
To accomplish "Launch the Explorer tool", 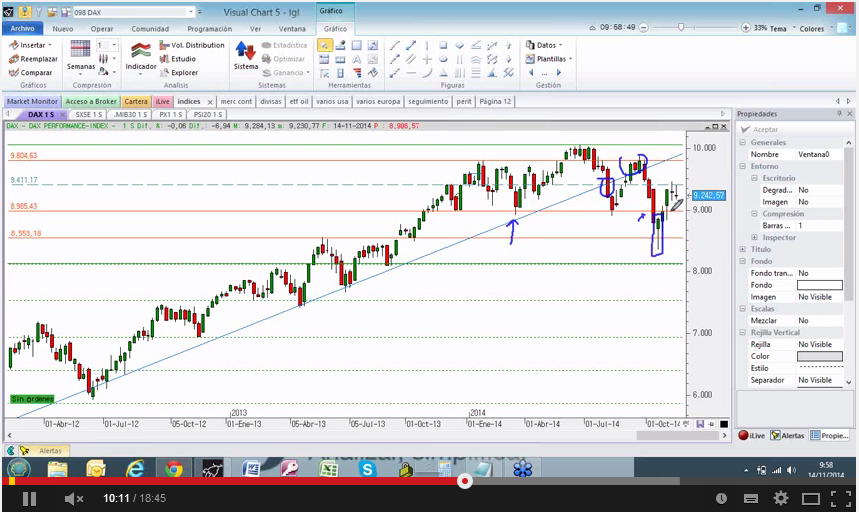I will tap(179, 72).
